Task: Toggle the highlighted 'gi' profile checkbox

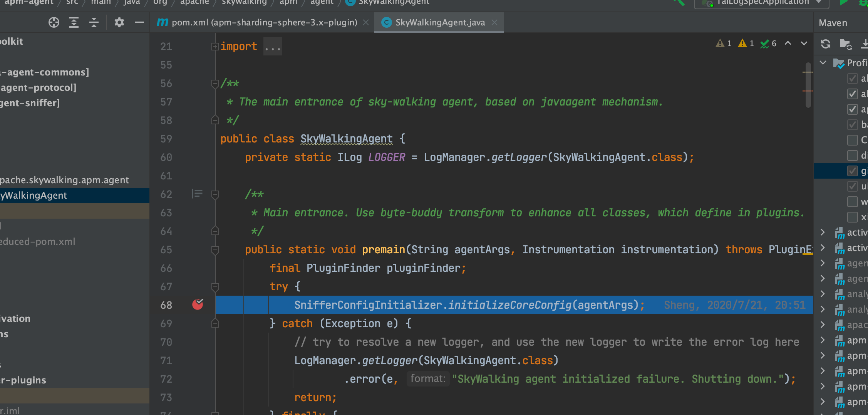Action: pos(853,171)
